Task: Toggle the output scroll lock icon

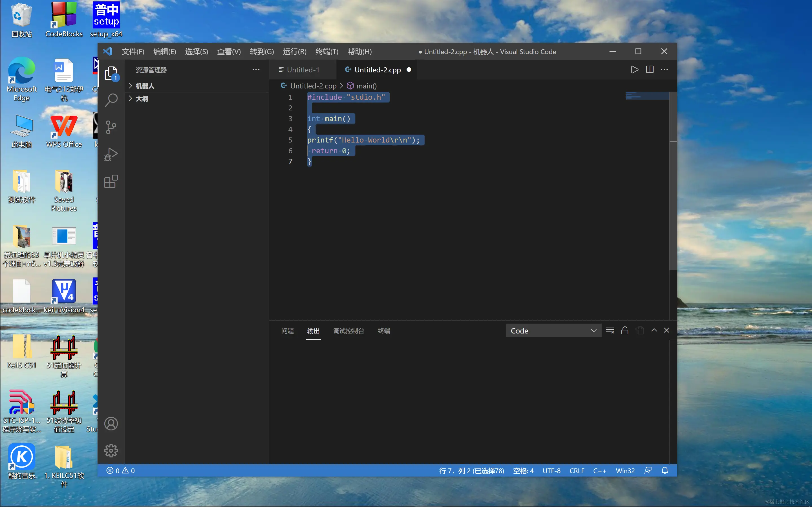Action: click(x=625, y=331)
